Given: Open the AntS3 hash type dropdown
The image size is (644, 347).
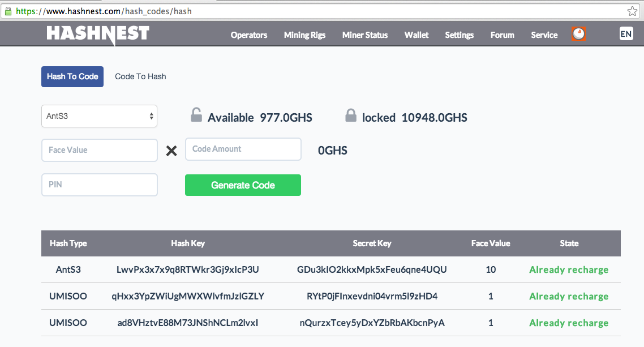Looking at the screenshot, I should click(100, 116).
